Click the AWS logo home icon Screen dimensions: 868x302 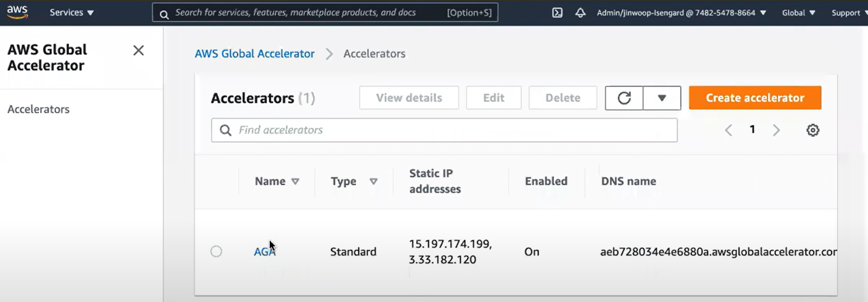[17, 12]
